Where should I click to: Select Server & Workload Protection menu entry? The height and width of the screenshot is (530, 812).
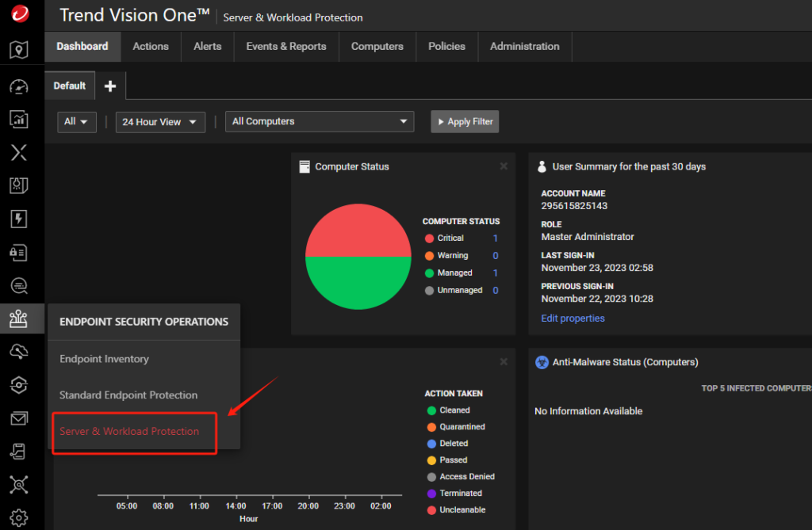129,431
